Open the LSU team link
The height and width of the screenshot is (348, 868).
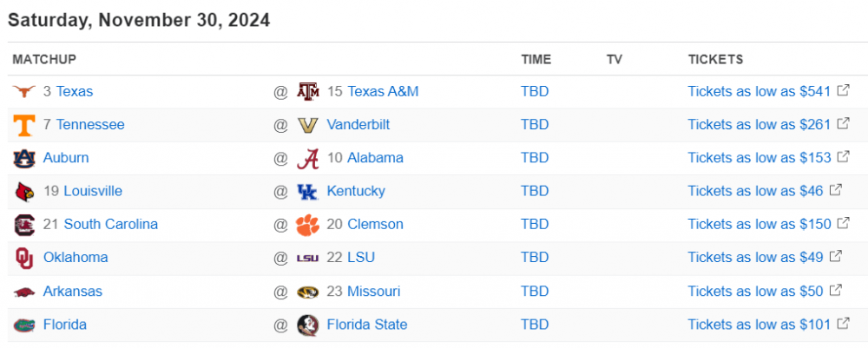tap(361, 258)
